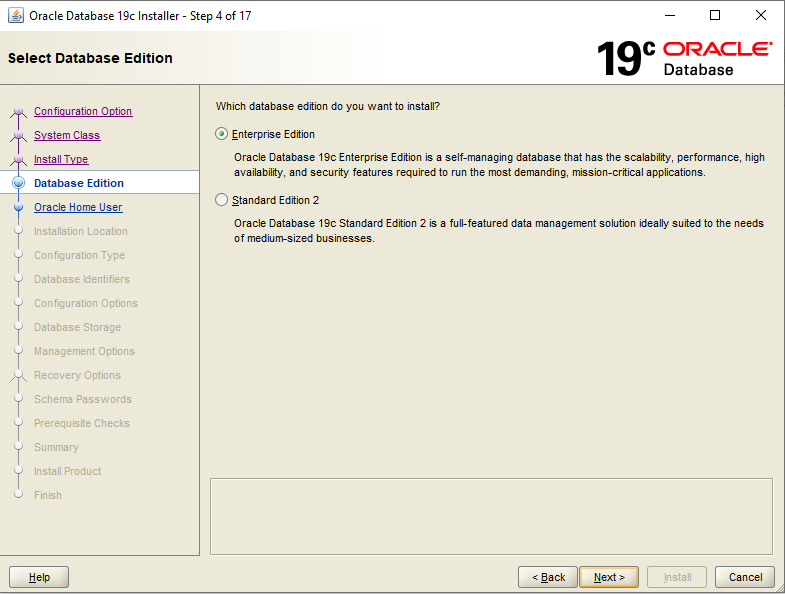Select the Standard Edition 2 radio button
The height and width of the screenshot is (594, 785).
point(221,200)
